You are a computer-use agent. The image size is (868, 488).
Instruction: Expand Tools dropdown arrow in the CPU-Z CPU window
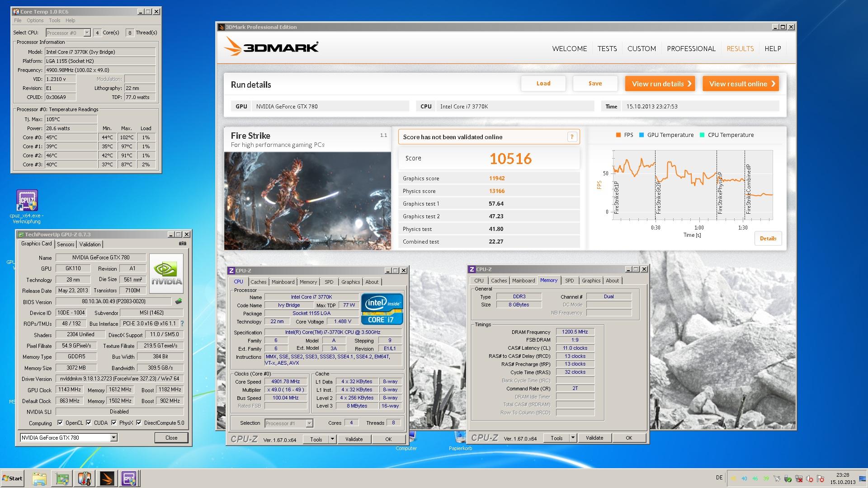tap(332, 439)
